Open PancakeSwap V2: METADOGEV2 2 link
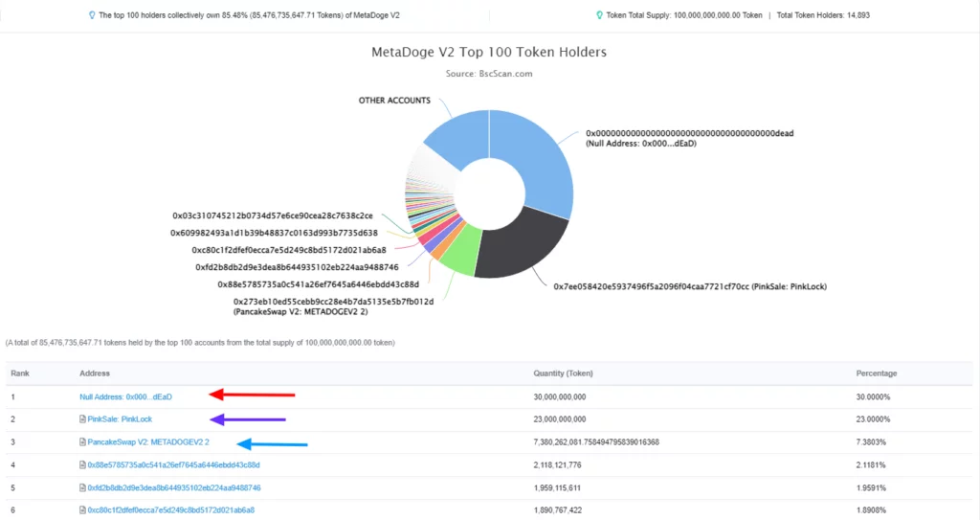This screenshot has height=520, width=980. click(148, 442)
